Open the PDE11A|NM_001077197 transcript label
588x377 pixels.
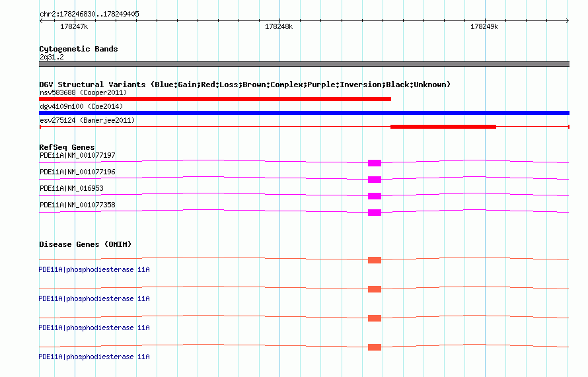pos(77,155)
